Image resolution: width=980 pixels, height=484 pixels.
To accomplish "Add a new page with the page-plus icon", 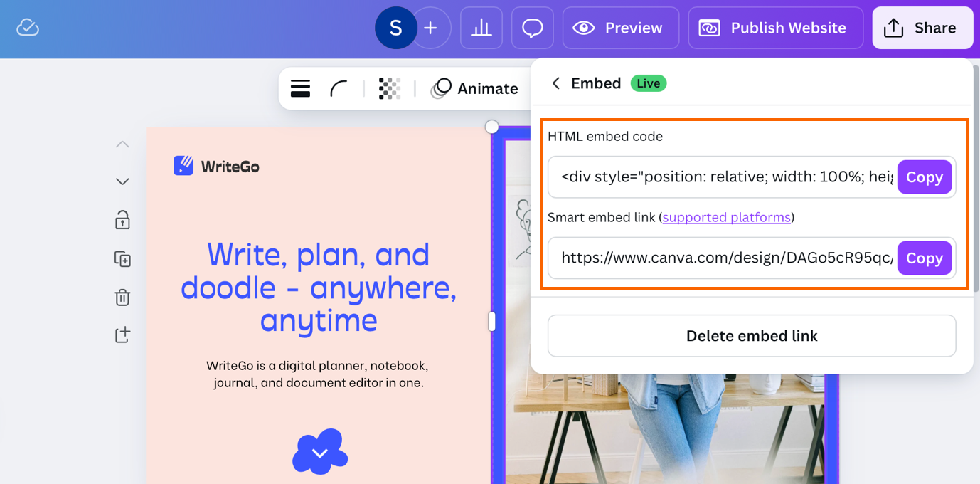I will tap(122, 335).
